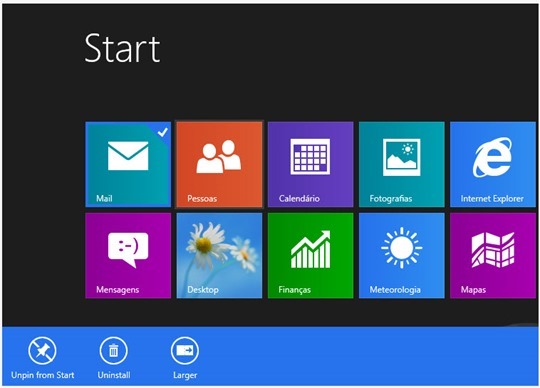The height and width of the screenshot is (388, 540).
Task: Click the Unpin from Start label
Action: click(x=43, y=375)
